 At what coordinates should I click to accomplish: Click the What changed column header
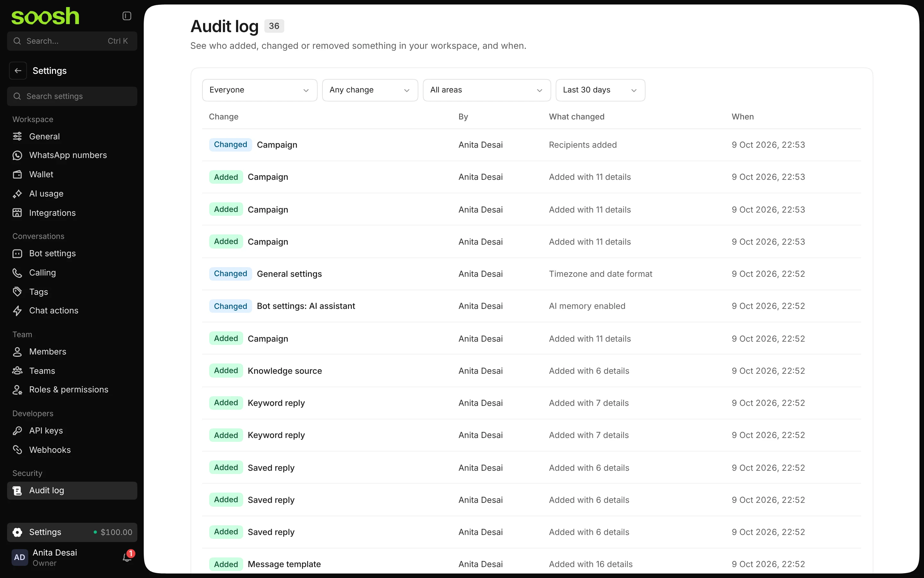[x=577, y=117]
